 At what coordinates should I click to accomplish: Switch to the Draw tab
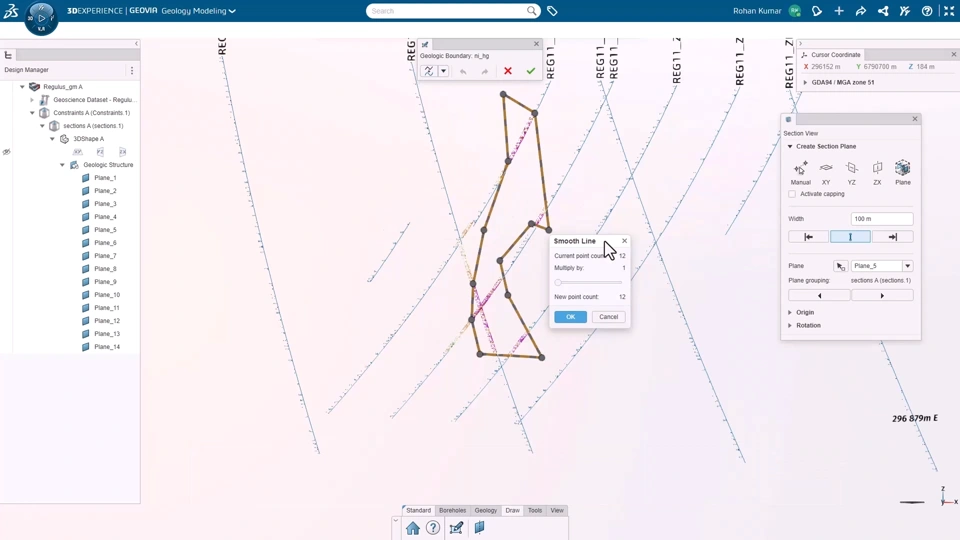pyautogui.click(x=512, y=511)
